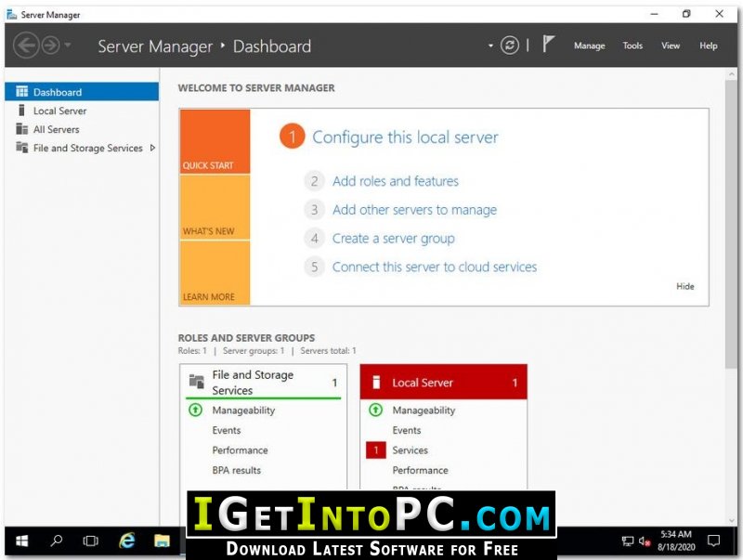Click the back navigation arrow
Image resolution: width=743 pixels, height=560 pixels.
(x=26, y=46)
